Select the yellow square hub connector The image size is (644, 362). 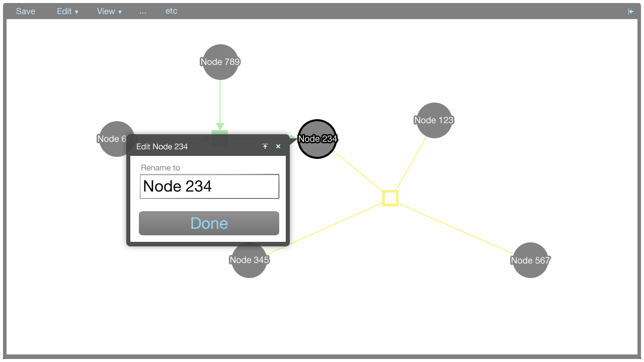click(390, 198)
